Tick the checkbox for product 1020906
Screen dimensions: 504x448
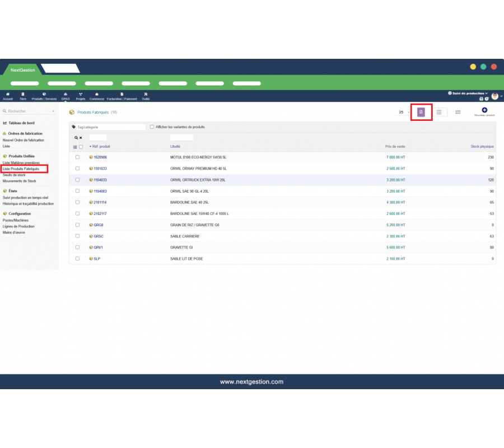77,157
